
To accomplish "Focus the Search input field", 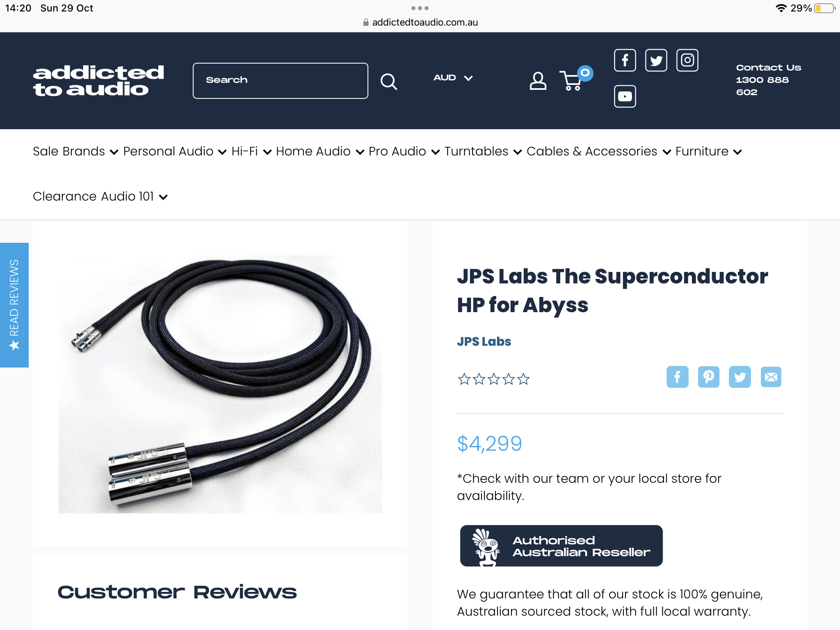I will point(281,80).
